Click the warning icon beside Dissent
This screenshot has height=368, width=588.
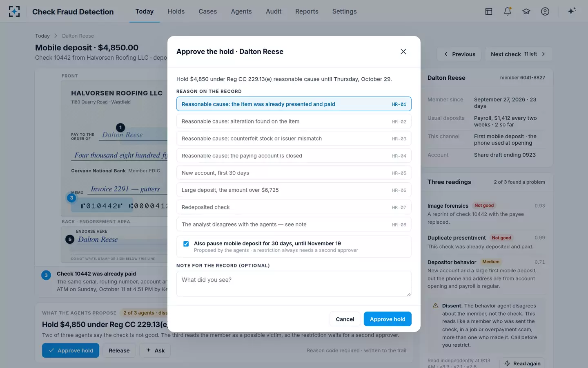click(x=435, y=306)
